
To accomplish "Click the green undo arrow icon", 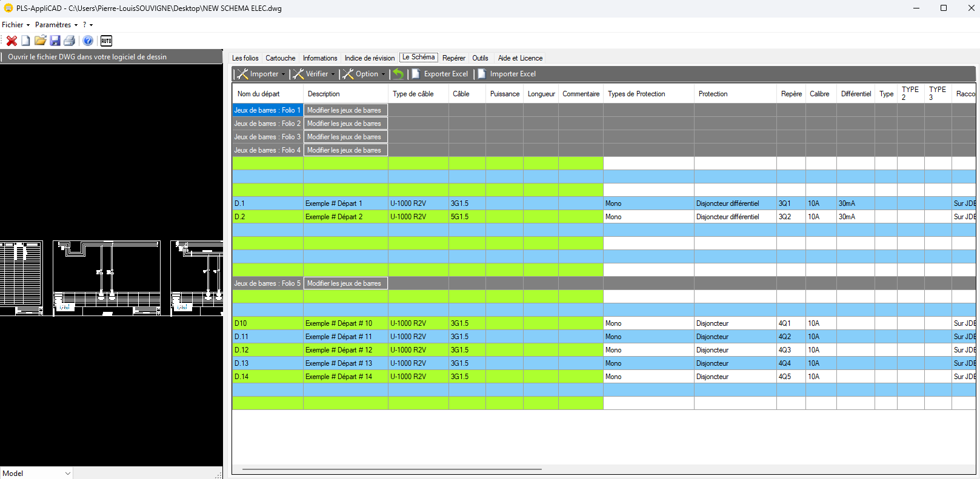I will point(398,74).
